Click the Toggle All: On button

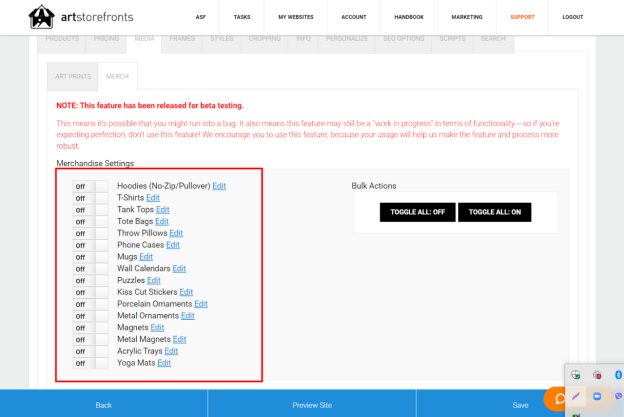click(x=495, y=212)
